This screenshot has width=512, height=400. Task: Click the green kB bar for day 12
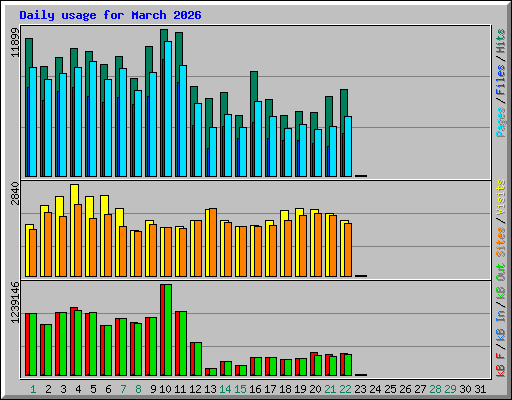coord(198,359)
